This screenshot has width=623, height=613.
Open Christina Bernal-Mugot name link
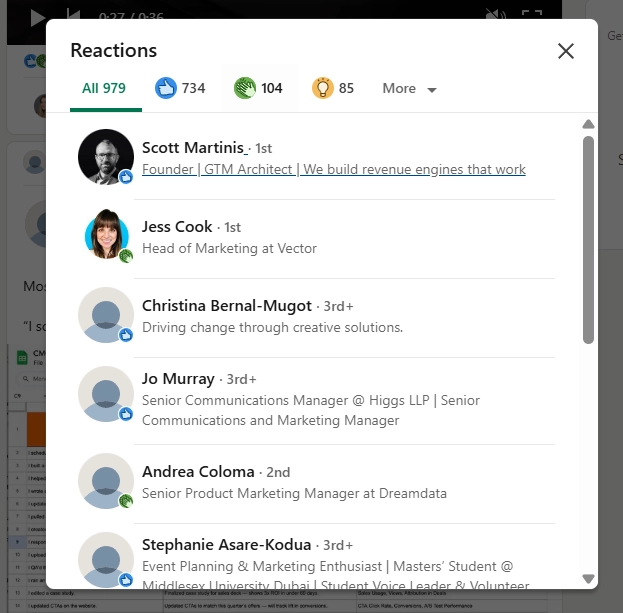coord(227,306)
